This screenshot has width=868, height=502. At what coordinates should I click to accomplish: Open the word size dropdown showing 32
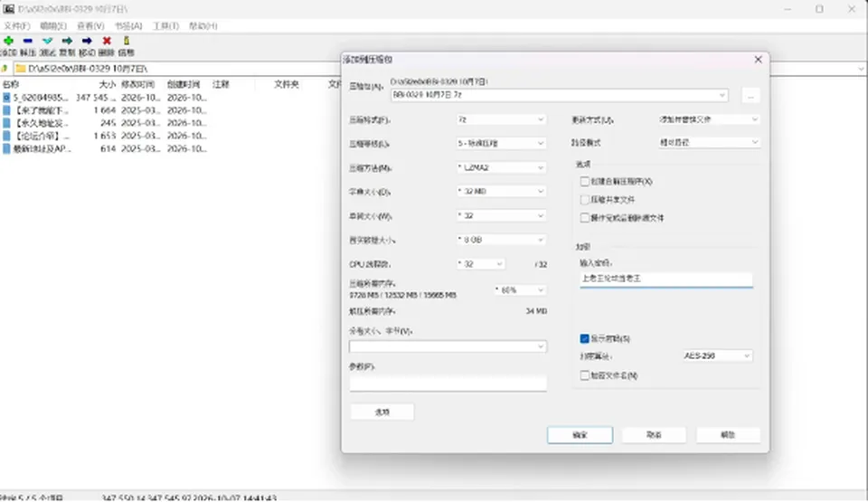pos(501,215)
